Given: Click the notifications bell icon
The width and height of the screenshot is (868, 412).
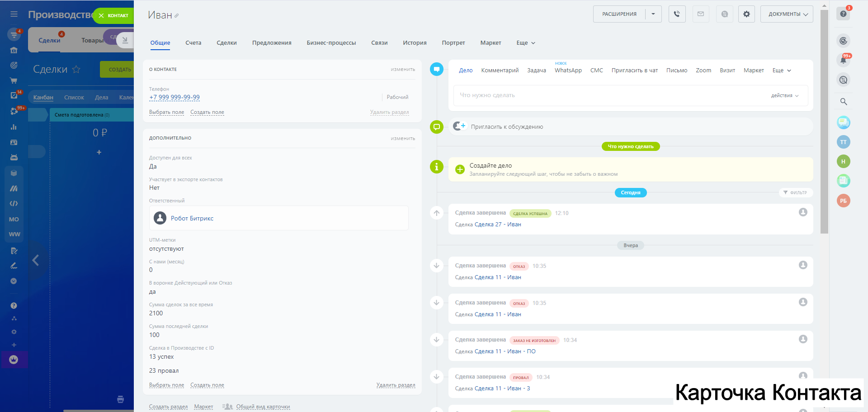Looking at the screenshot, I should (843, 60).
